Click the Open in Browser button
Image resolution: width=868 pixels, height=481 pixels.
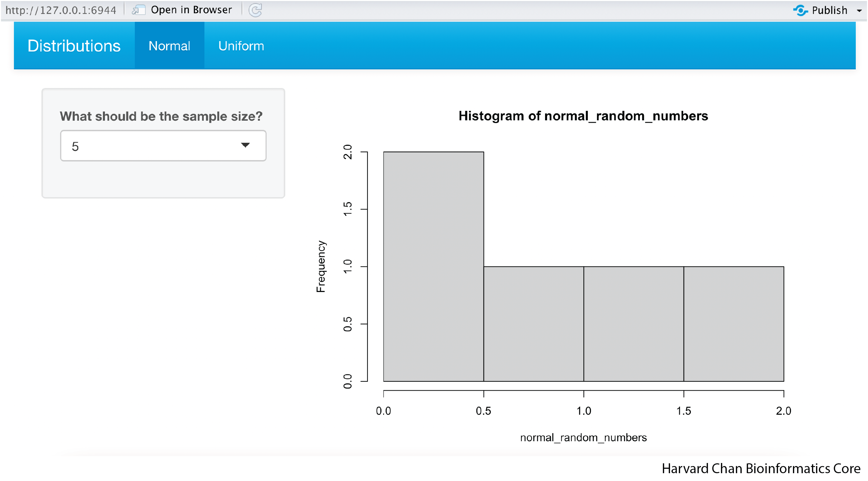(191, 10)
